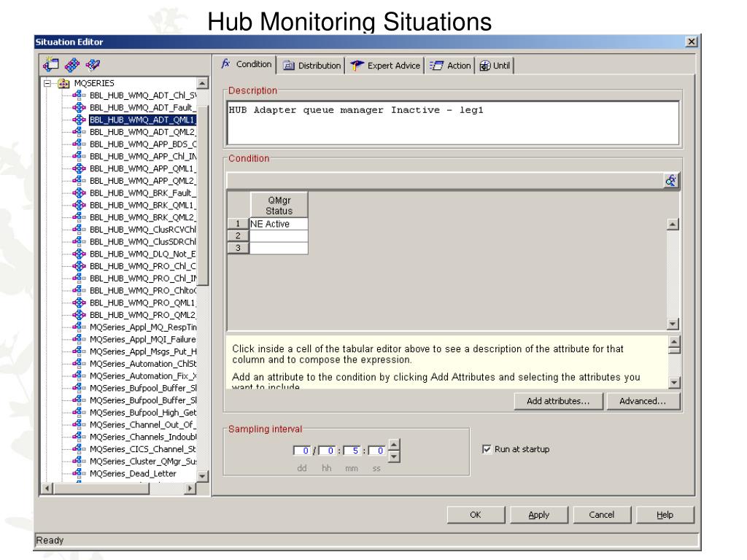Decrease the sampling interval with down arrow
This screenshot has width=747, height=560.
394,456
